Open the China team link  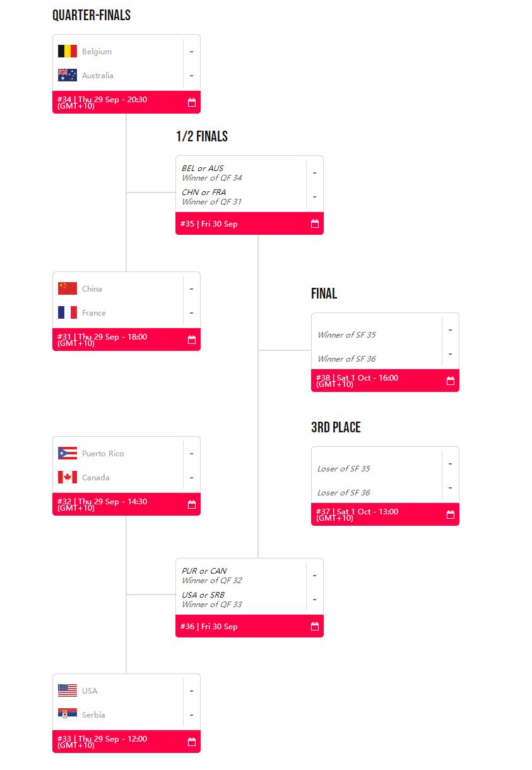pyautogui.click(x=92, y=289)
